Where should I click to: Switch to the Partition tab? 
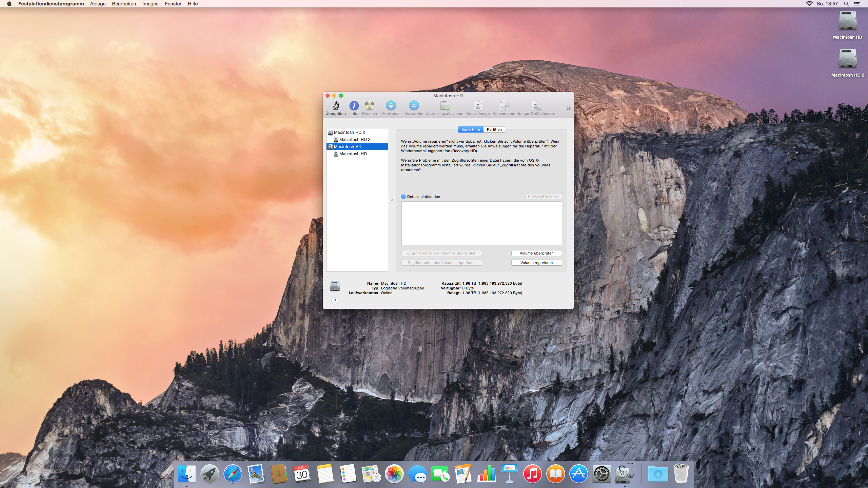point(494,129)
